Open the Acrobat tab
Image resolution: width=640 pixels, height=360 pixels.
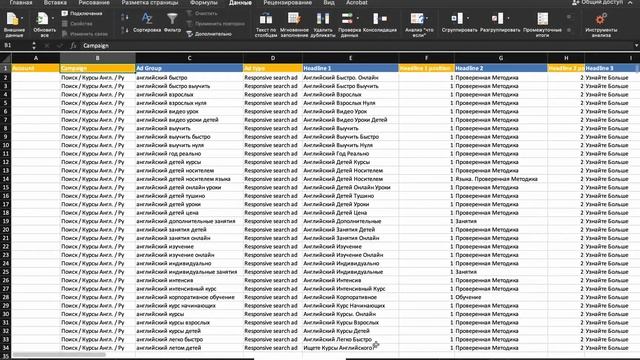click(357, 2)
